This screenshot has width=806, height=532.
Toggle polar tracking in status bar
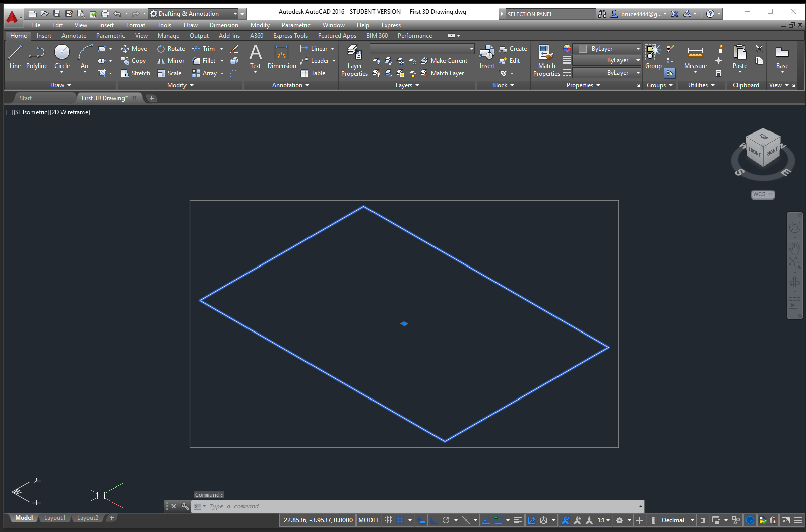coord(446,520)
